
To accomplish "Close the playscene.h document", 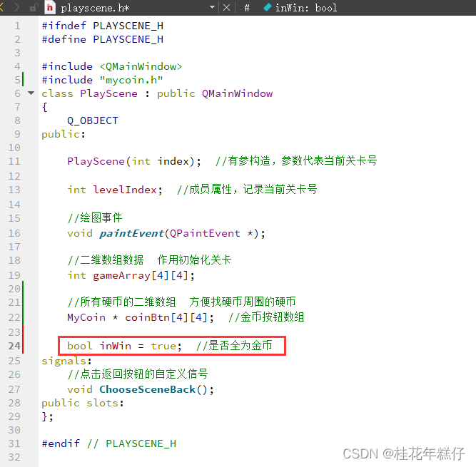I will (x=226, y=7).
